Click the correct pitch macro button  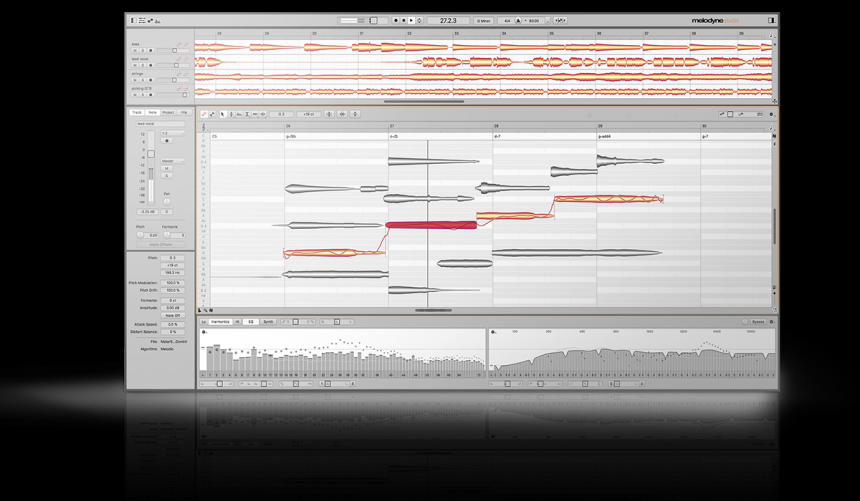(329, 114)
